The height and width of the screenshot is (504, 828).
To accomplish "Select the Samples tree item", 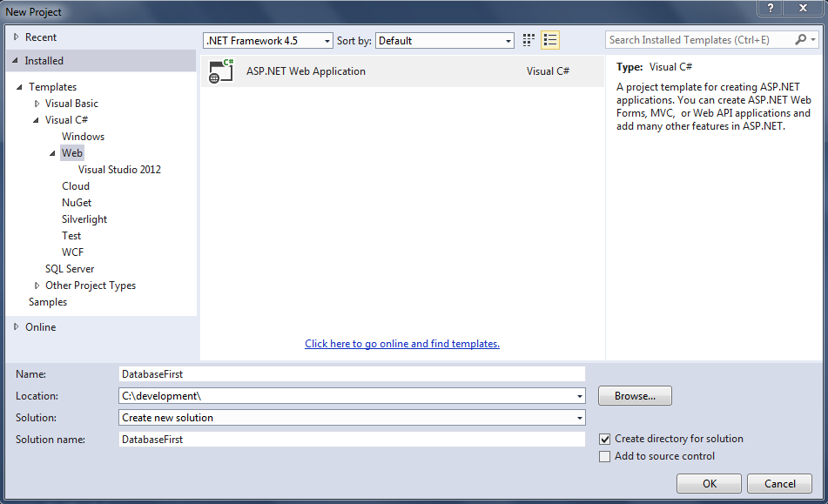I will 48,302.
